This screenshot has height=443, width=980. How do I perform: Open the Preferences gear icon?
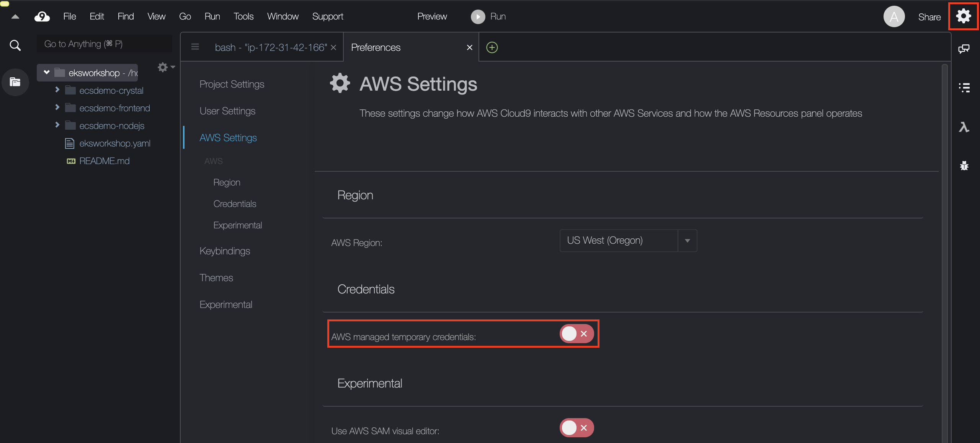click(x=963, y=16)
